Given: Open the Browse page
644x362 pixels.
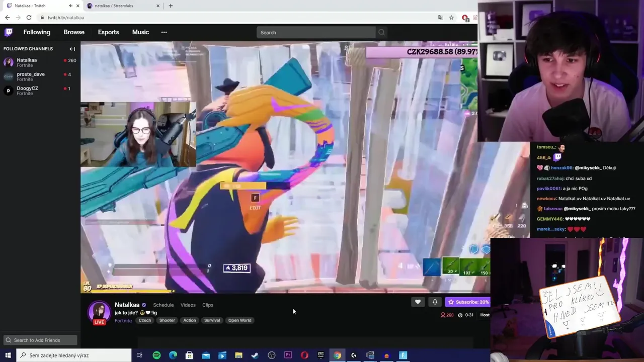Looking at the screenshot, I should (x=74, y=32).
